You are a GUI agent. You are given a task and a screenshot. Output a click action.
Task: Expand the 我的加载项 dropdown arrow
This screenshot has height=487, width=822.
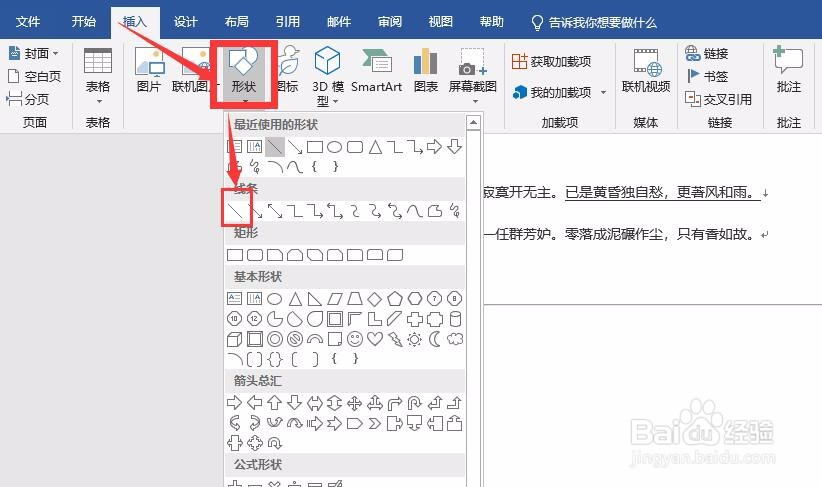coord(603,92)
